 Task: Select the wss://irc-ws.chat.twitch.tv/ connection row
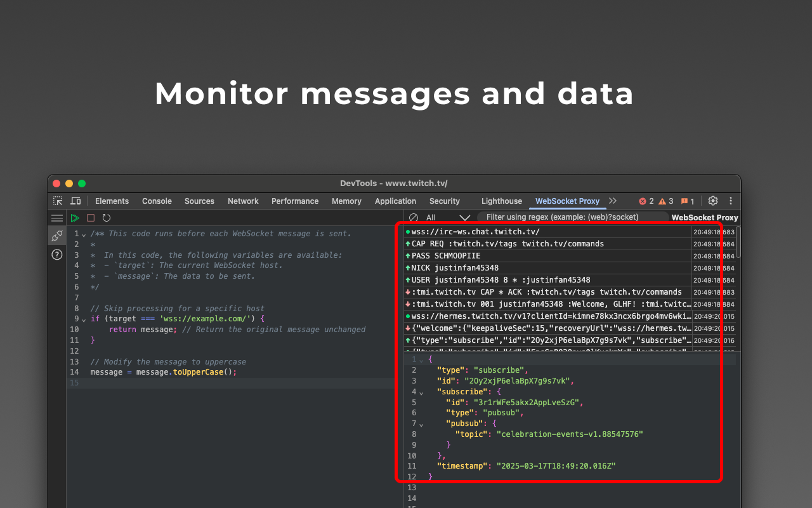coord(570,232)
